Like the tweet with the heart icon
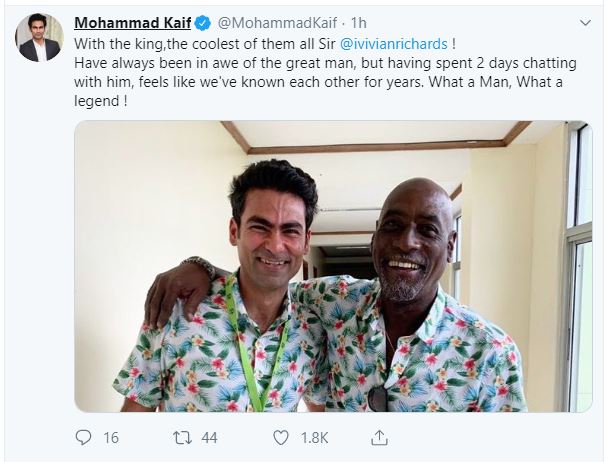607x462 pixels. pyautogui.click(x=281, y=438)
